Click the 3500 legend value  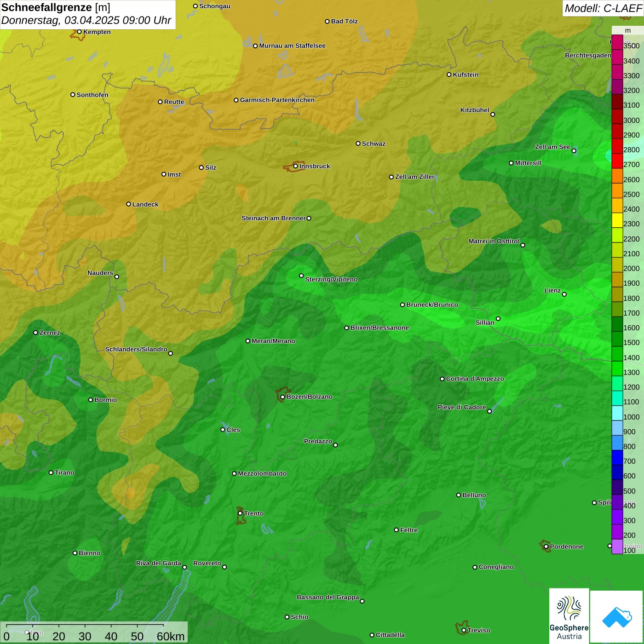[632, 46]
